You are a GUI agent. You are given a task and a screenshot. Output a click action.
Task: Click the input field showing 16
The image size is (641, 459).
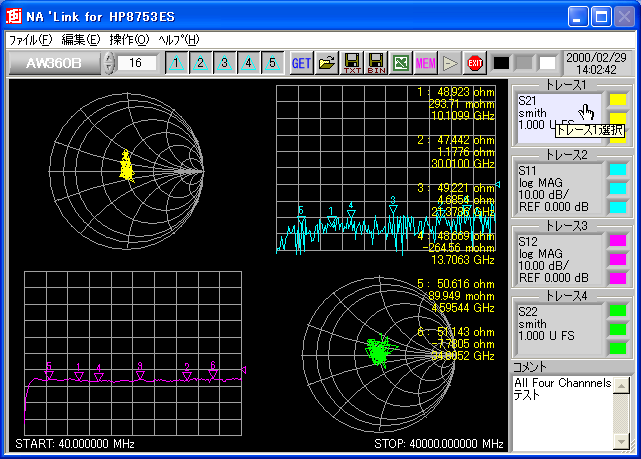point(137,63)
